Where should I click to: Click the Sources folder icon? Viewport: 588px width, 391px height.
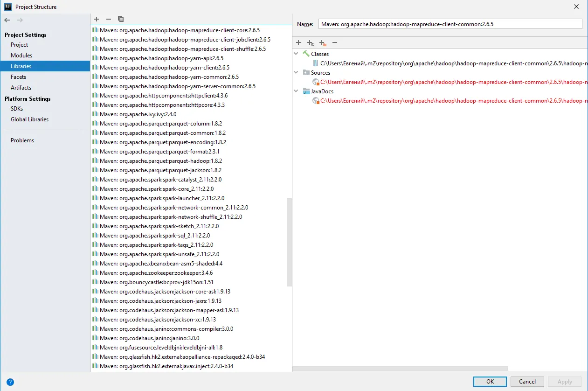tap(306, 72)
